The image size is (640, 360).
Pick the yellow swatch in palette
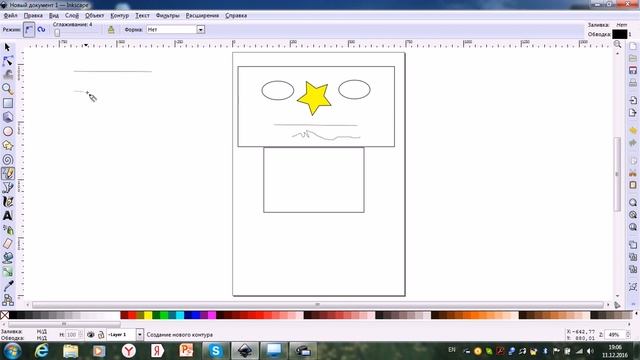[148, 315]
